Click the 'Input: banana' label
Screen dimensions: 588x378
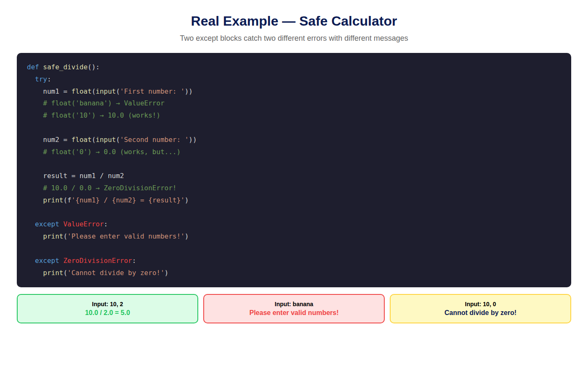(x=294, y=304)
